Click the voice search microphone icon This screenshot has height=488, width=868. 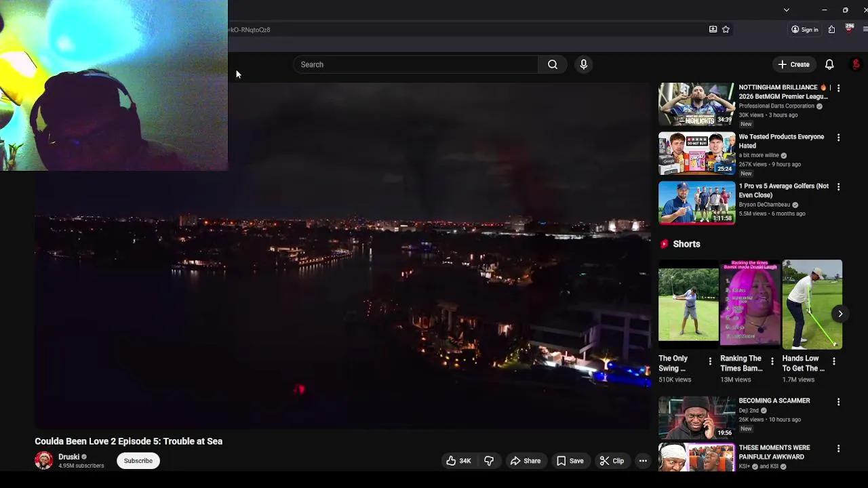583,64
